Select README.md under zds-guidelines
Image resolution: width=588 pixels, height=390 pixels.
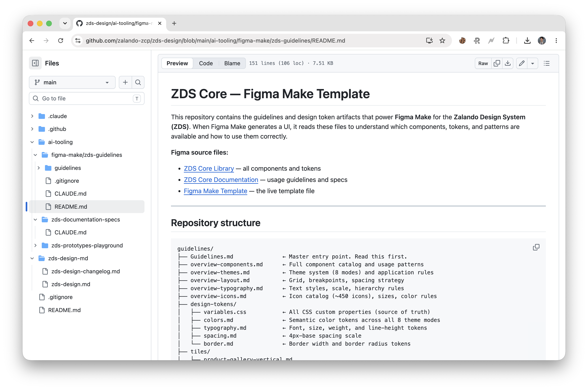click(x=87, y=207)
